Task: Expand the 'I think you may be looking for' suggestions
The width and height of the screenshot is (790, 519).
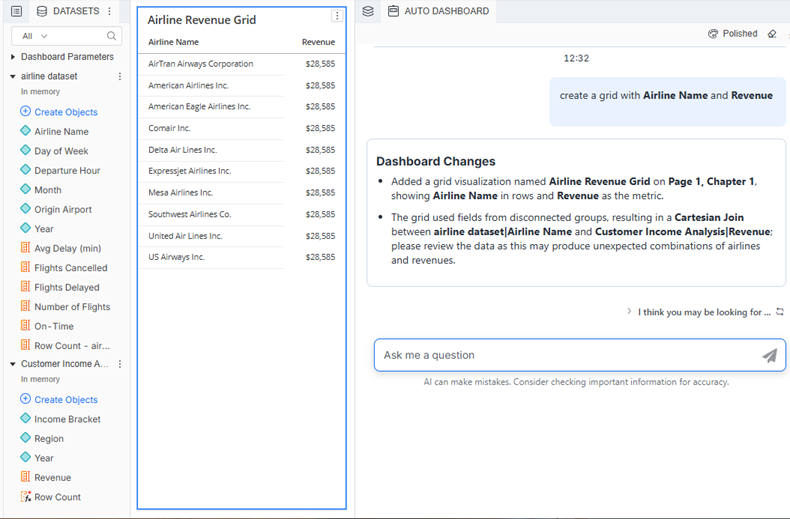Action: [629, 312]
